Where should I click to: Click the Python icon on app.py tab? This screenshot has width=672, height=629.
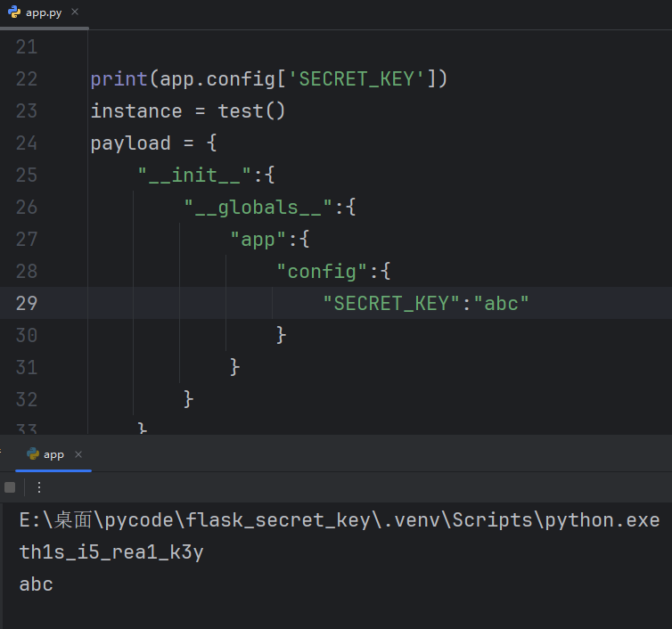(13, 13)
